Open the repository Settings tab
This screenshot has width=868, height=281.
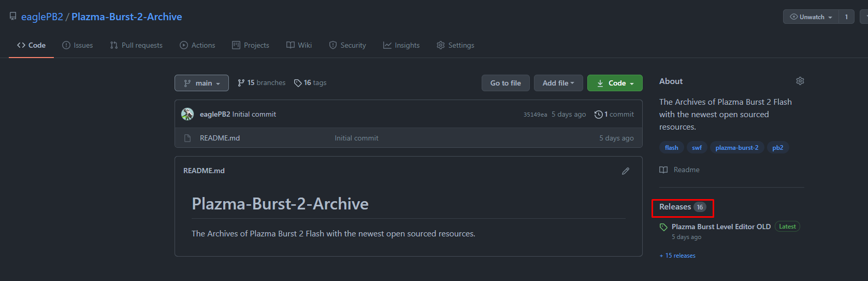tap(456, 45)
